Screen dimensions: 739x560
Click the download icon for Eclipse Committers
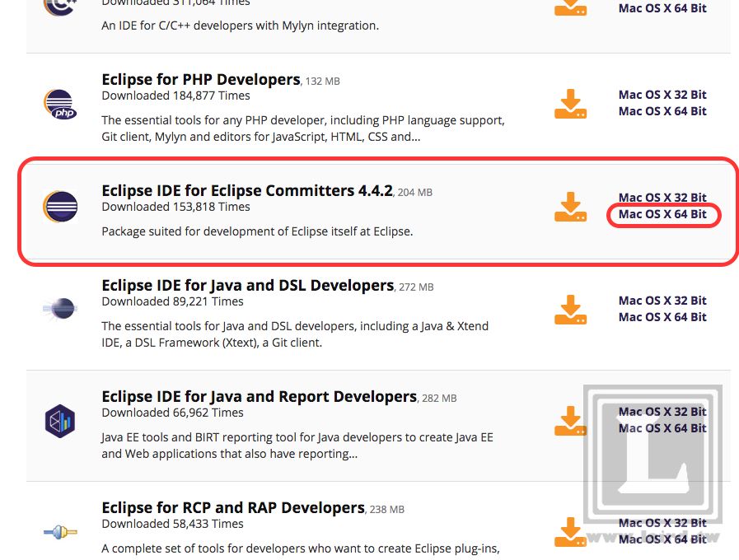pyautogui.click(x=572, y=208)
